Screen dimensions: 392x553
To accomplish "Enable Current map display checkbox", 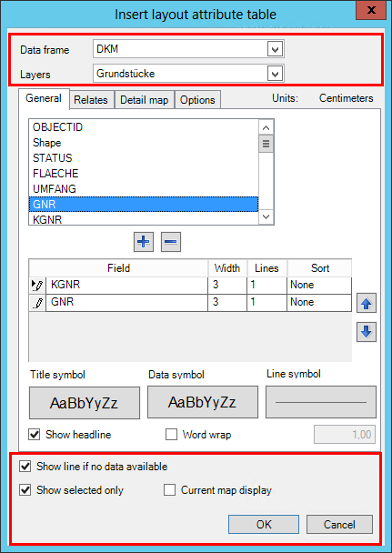I will pos(169,490).
